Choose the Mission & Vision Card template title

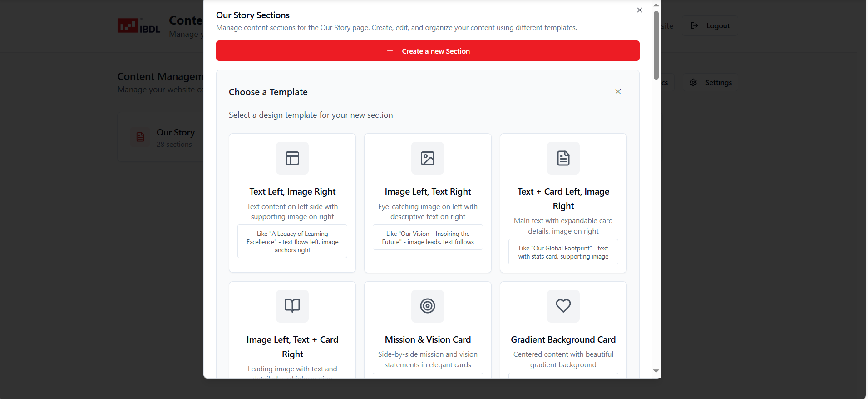[428, 339]
